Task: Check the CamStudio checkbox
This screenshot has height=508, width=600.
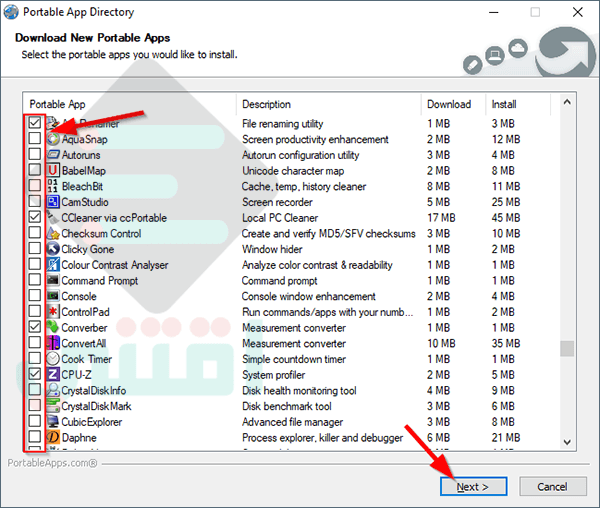Action: [x=34, y=201]
